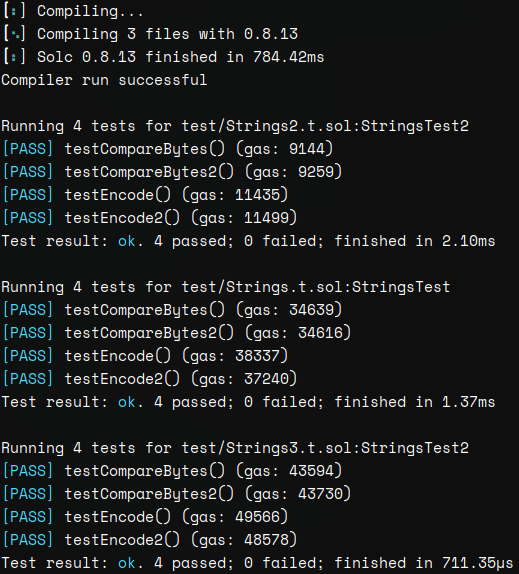Click ok in result finished in 2.10ms

point(127,241)
